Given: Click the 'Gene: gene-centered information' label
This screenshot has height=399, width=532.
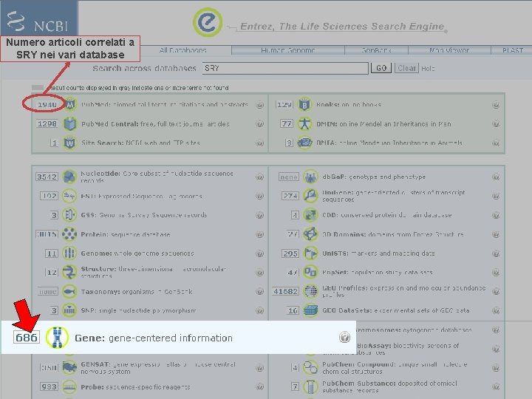Looking at the screenshot, I should (x=154, y=338).
